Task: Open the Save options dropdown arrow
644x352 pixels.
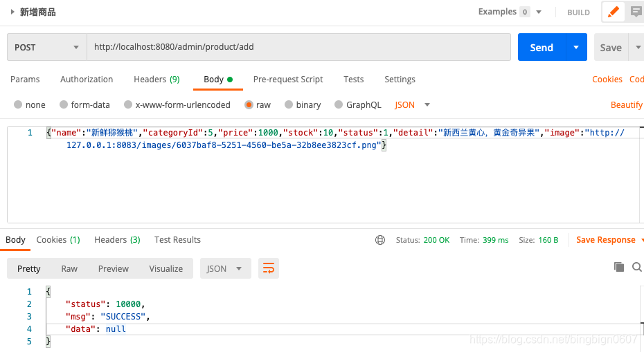Action: coord(638,47)
